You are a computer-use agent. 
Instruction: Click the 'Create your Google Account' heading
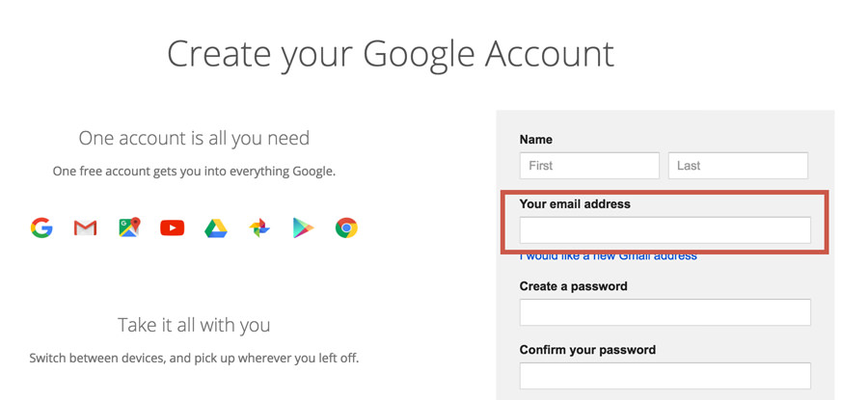click(x=391, y=54)
